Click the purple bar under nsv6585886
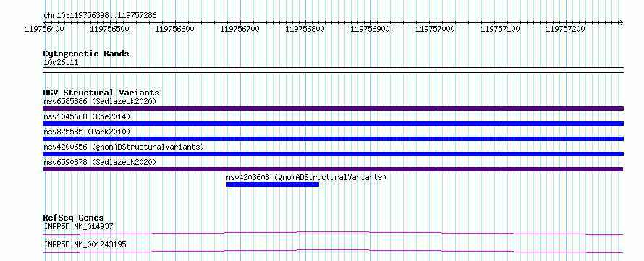 click(x=333, y=108)
